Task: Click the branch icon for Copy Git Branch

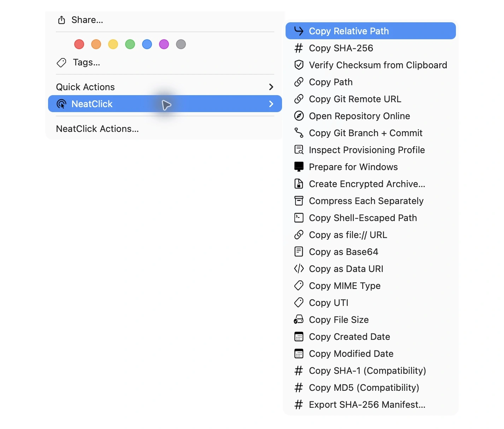Action: click(299, 133)
